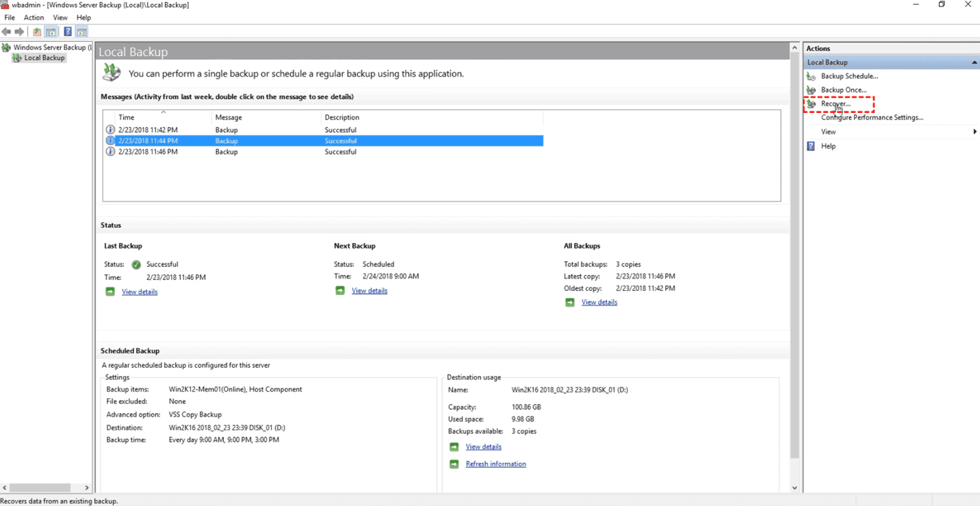
Task: Open the Action menu
Action: (34, 18)
